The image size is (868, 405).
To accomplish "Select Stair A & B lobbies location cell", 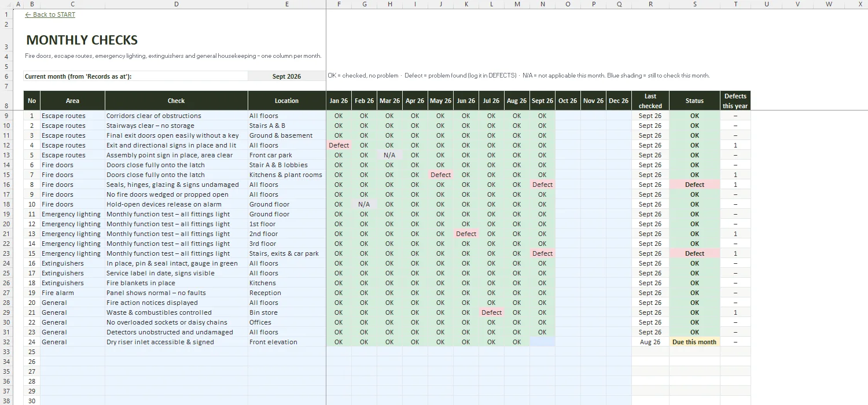I will [287, 165].
